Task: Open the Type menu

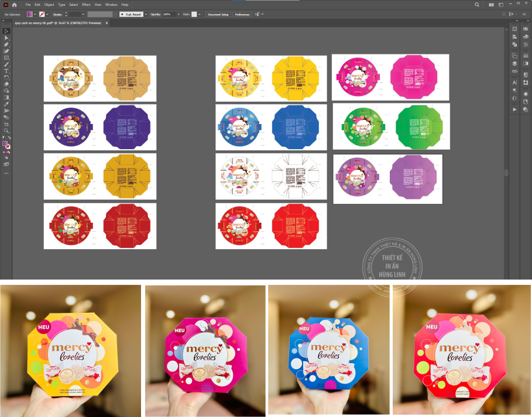Action: click(x=61, y=5)
